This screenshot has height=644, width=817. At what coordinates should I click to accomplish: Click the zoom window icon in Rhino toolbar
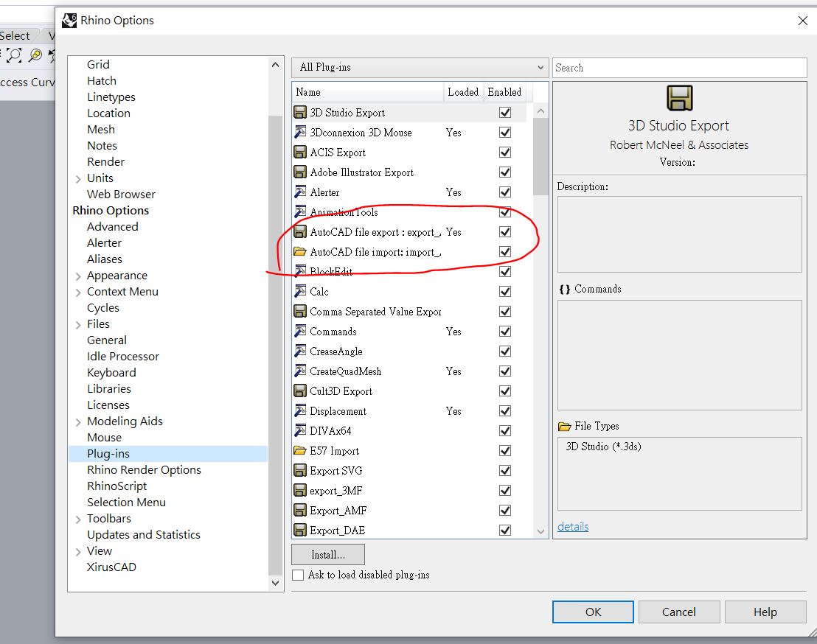[x=14, y=55]
